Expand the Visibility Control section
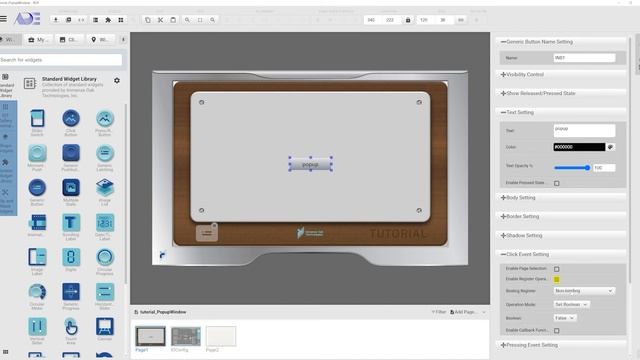 click(x=561, y=74)
